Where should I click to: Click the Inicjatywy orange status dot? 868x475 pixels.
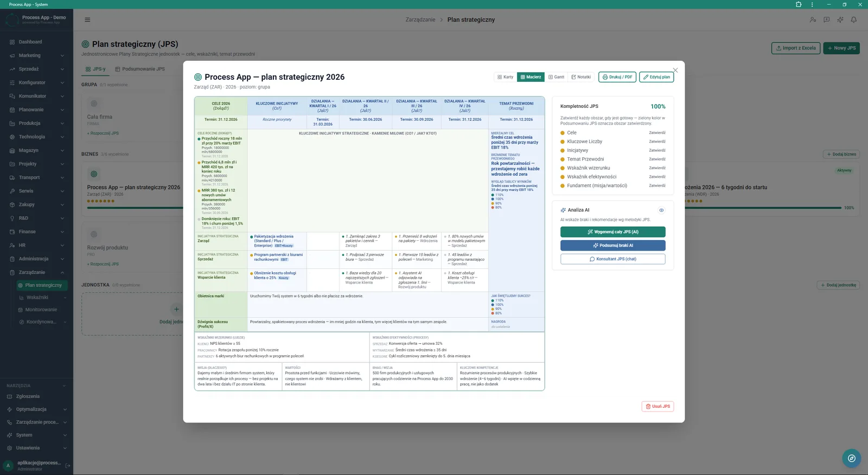[x=563, y=150]
